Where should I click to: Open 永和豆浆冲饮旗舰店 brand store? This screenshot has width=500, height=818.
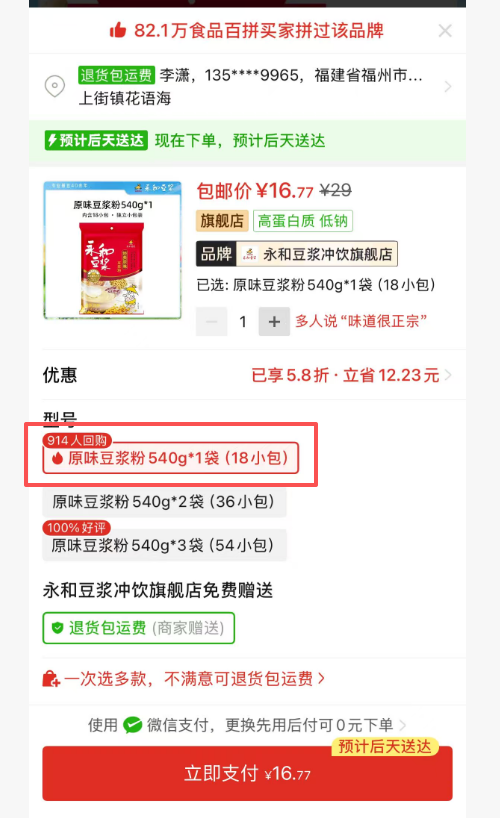296,254
